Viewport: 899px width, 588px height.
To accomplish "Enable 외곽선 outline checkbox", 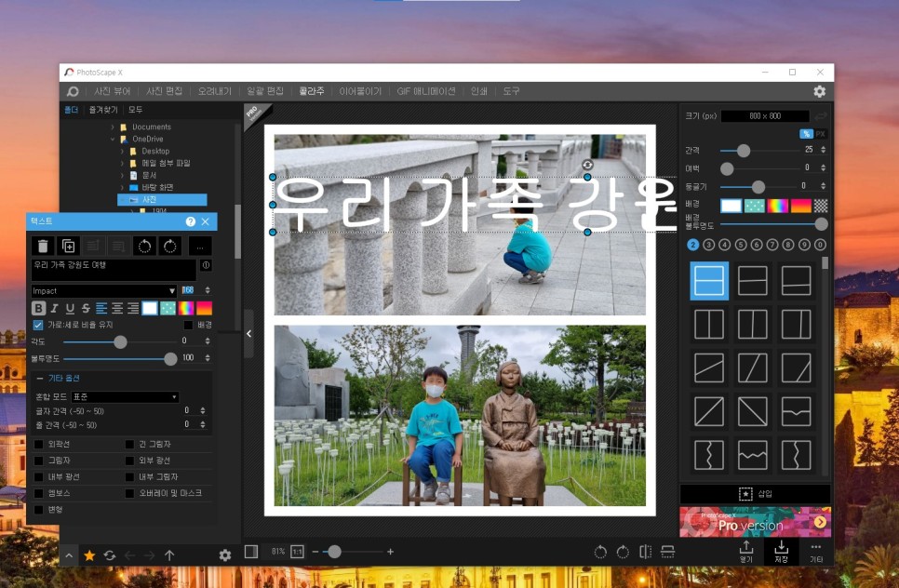I will [38, 444].
